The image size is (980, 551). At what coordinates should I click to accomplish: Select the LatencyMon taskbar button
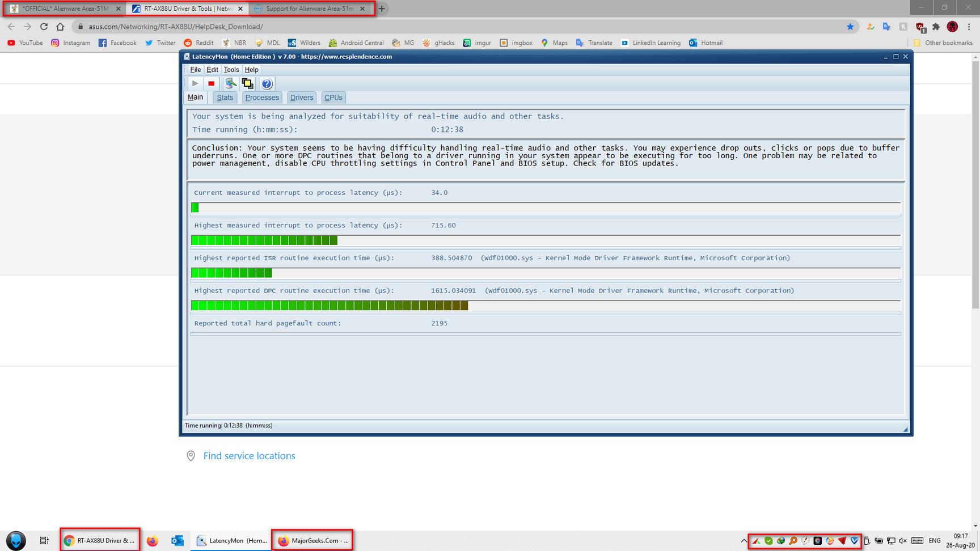tap(232, 541)
